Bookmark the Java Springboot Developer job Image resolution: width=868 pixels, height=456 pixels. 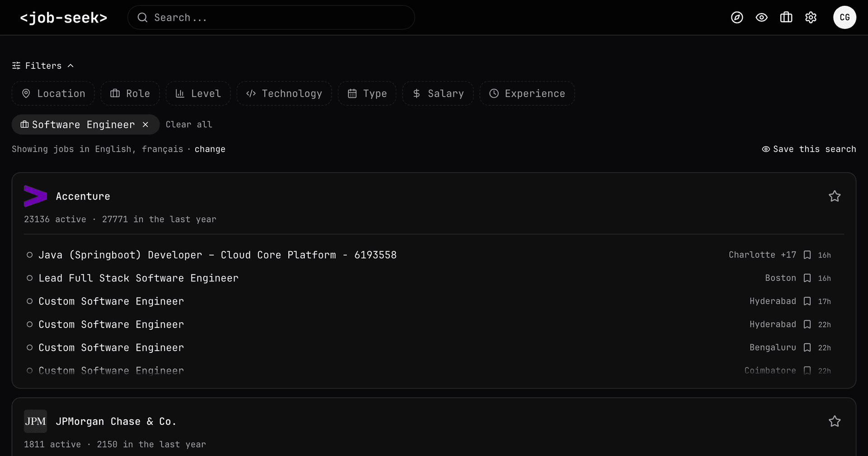807,255
